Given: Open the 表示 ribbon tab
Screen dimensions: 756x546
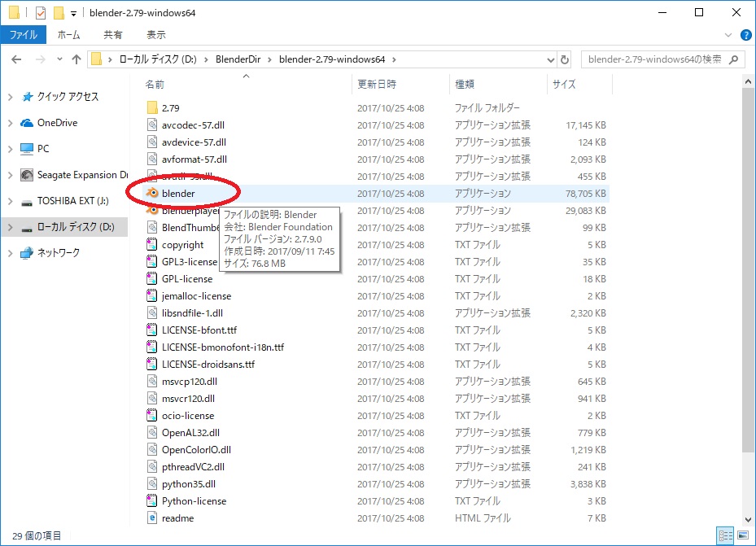Looking at the screenshot, I should (156, 35).
